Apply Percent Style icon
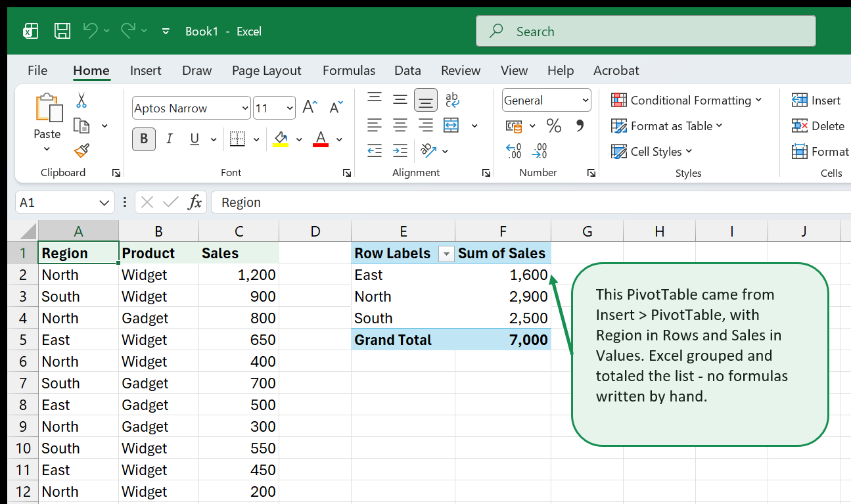 click(x=554, y=126)
